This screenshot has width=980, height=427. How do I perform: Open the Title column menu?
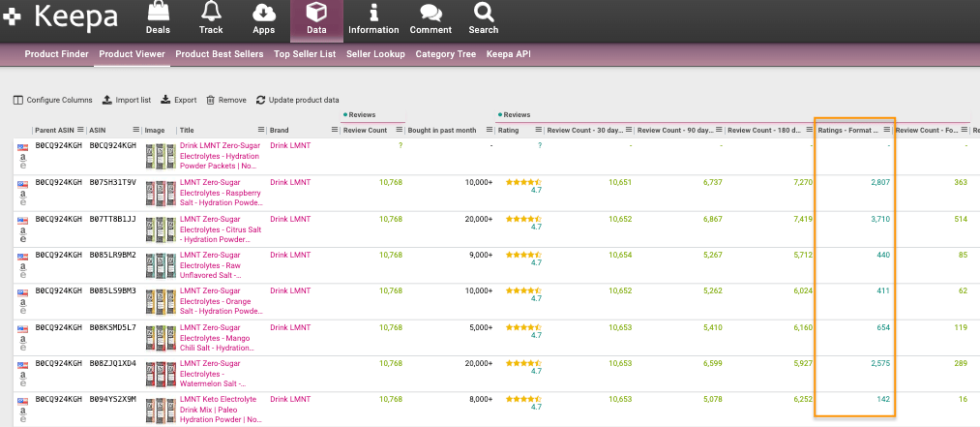point(260,130)
